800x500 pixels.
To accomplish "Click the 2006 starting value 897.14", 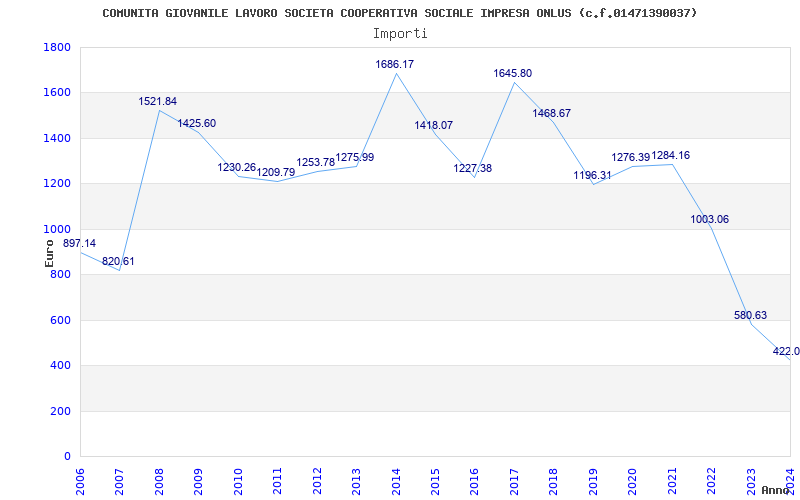I will [x=80, y=244].
